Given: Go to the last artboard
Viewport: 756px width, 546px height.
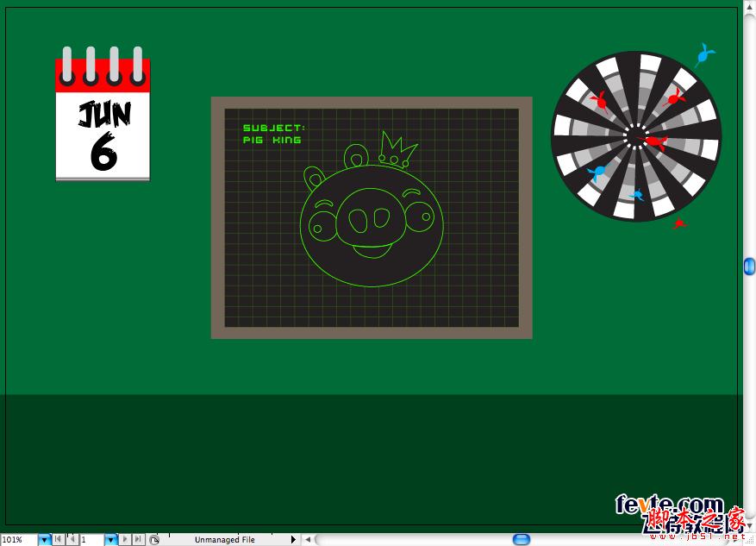Looking at the screenshot, I should 138,539.
